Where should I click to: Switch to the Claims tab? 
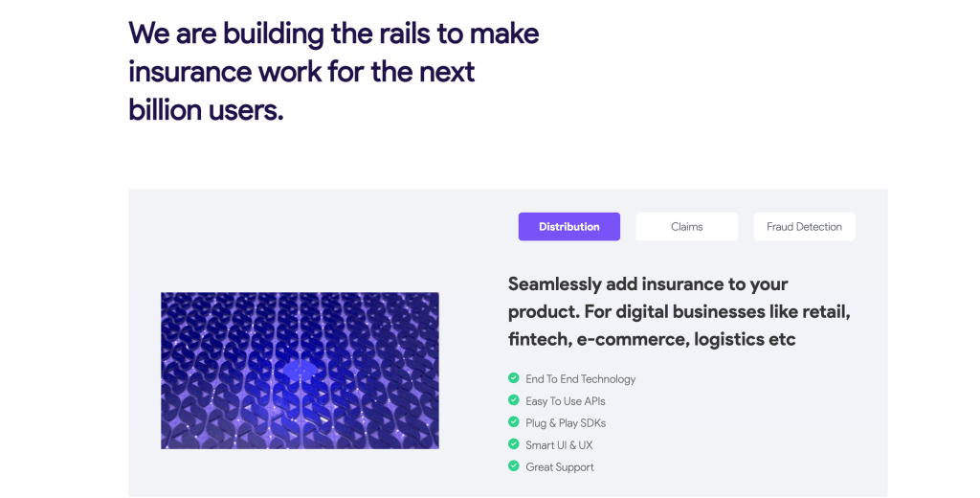point(686,227)
